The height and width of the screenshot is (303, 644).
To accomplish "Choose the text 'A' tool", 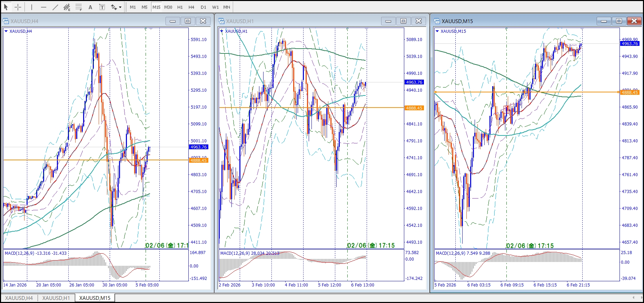I will pyautogui.click(x=90, y=7).
